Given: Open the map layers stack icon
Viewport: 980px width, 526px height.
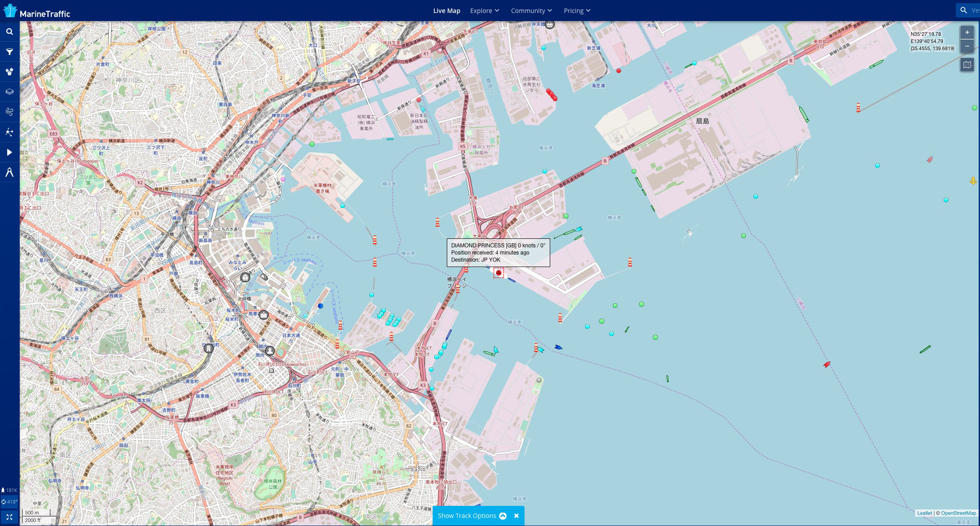Looking at the screenshot, I should coord(9,92).
